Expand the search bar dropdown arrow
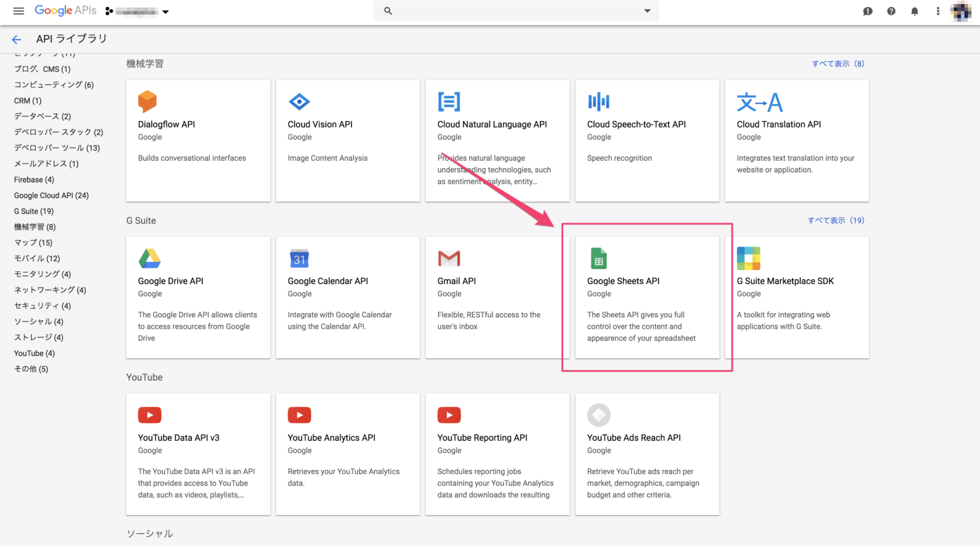 tap(647, 10)
